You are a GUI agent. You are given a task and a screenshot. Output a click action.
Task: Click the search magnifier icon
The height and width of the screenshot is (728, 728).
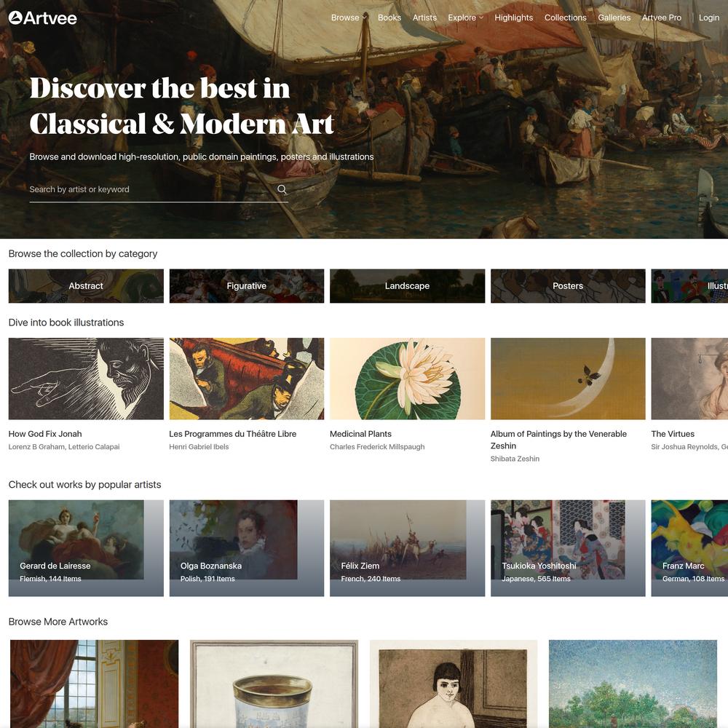click(282, 189)
